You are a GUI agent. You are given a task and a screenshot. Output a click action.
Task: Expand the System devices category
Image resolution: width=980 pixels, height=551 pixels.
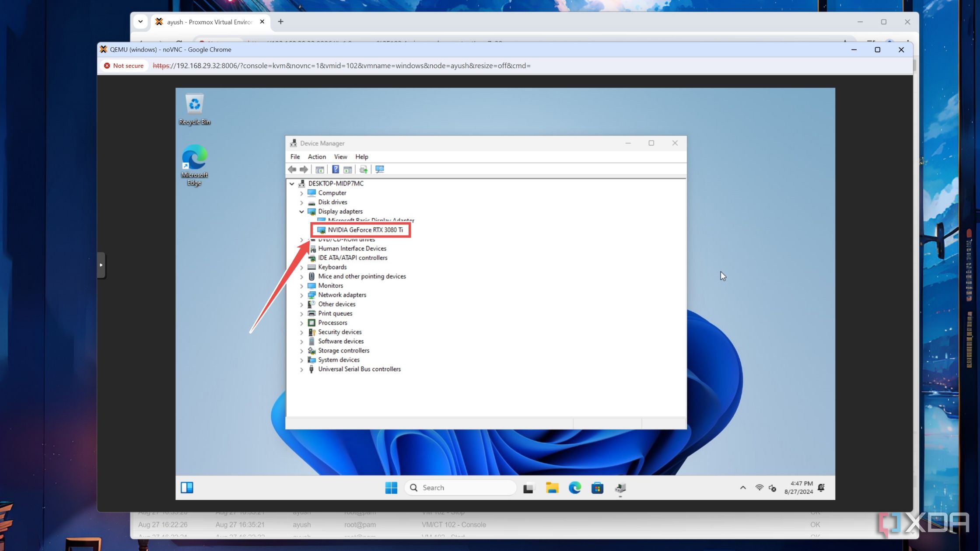pyautogui.click(x=301, y=360)
